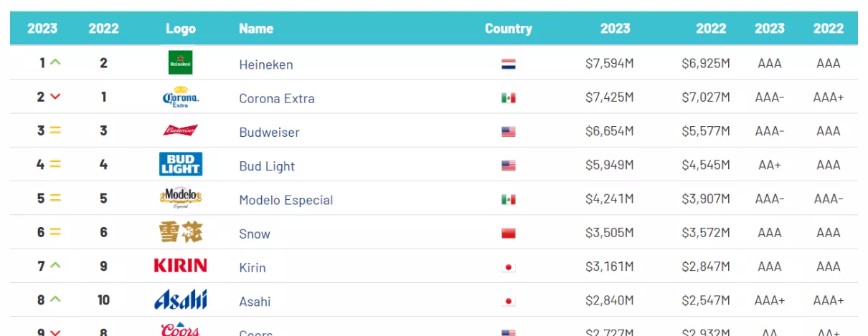Screen dimensions: 868x336
Task: Click the Heineken logo icon
Action: 180,63
